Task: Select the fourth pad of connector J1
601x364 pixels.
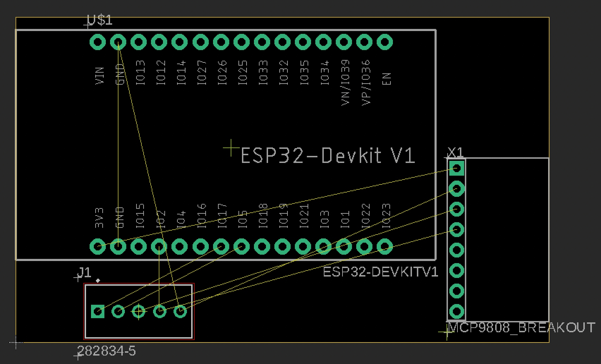Action: (159, 311)
